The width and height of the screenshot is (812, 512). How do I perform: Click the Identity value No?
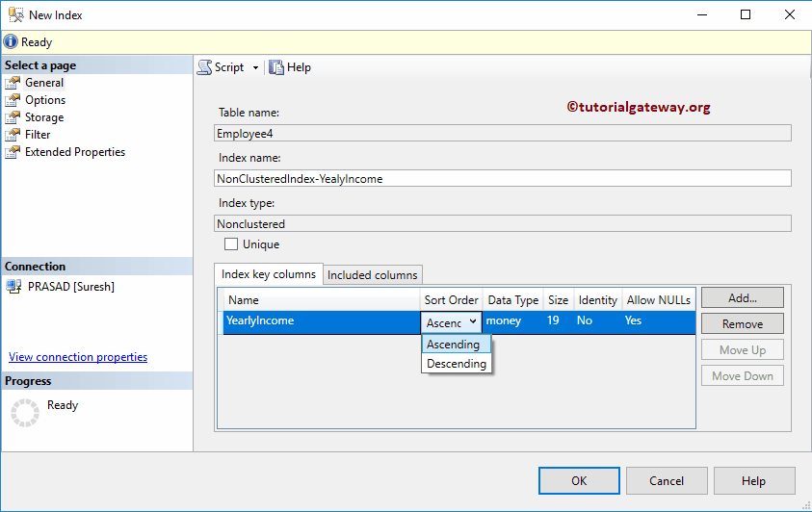(x=584, y=320)
